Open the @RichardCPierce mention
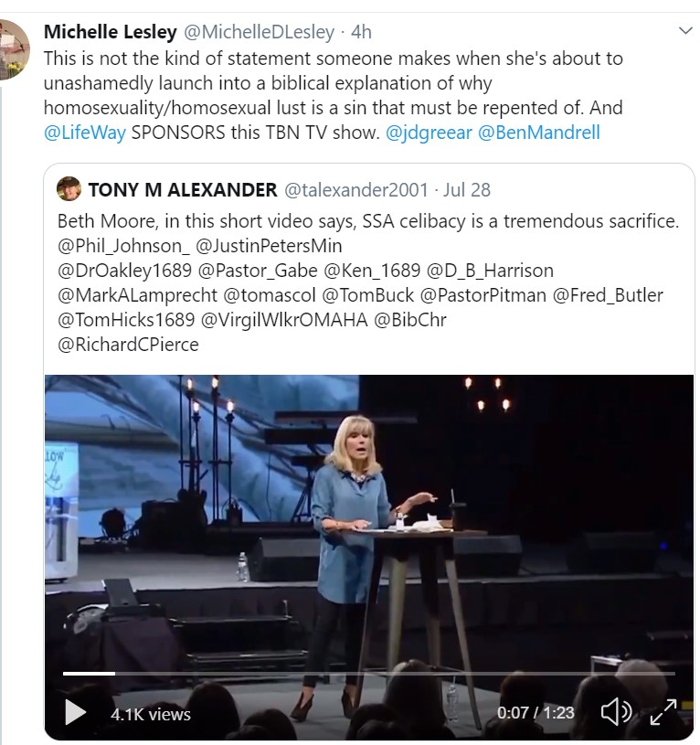The height and width of the screenshot is (745, 700). pos(128,345)
